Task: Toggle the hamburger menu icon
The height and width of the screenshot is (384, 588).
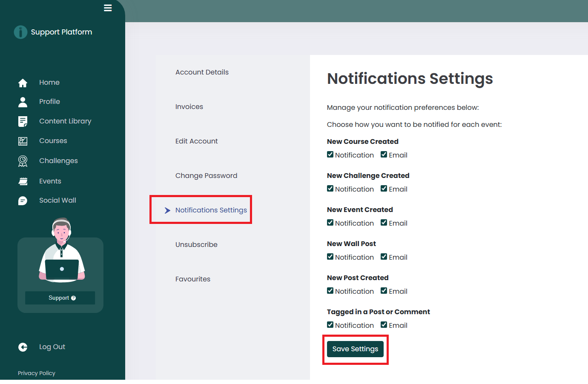Action: [x=108, y=8]
